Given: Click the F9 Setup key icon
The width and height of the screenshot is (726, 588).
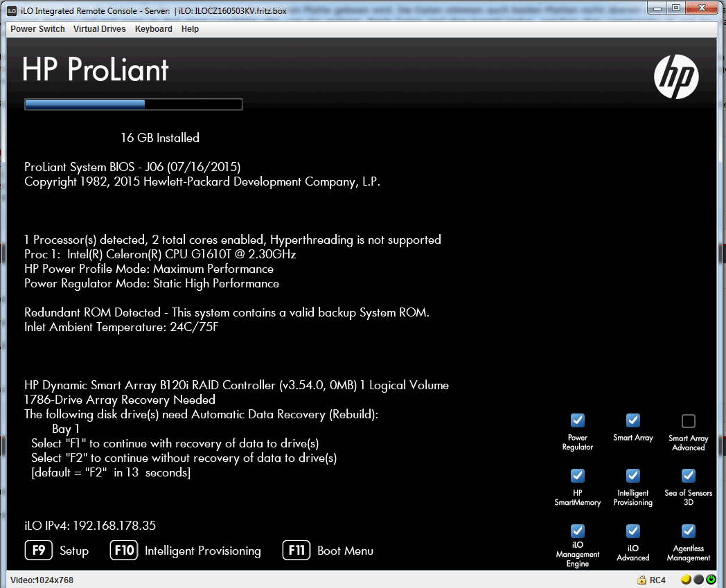Looking at the screenshot, I should tap(38, 550).
